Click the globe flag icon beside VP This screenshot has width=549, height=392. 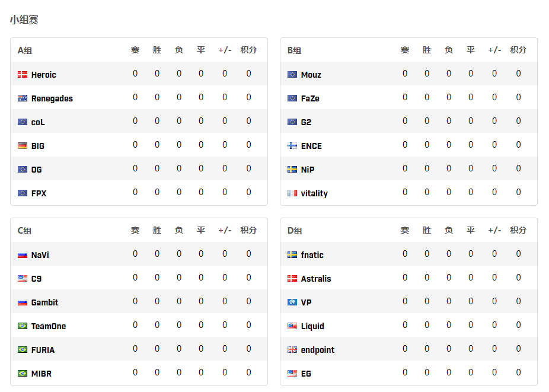(292, 302)
